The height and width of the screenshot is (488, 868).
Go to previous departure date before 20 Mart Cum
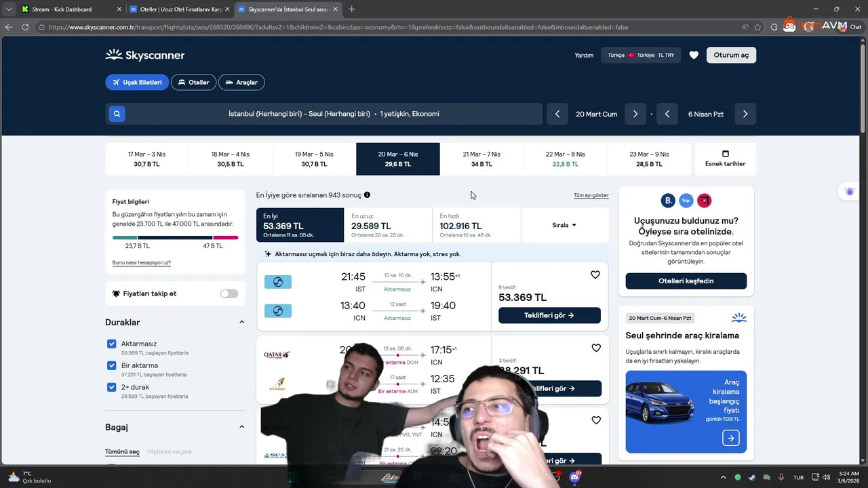point(557,114)
